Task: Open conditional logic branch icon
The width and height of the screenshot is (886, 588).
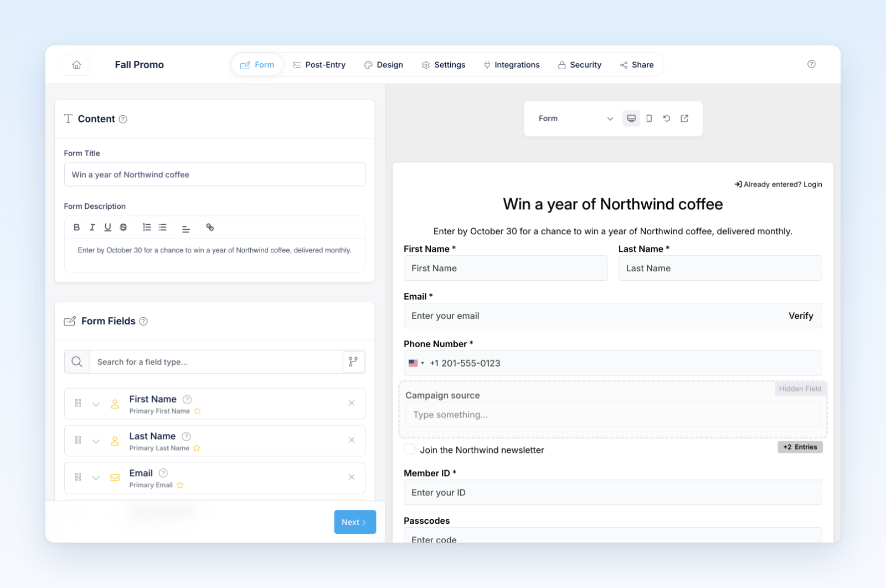Action: tap(353, 362)
